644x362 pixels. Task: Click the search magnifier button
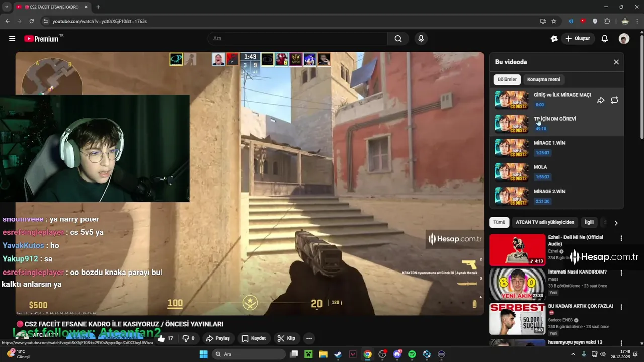point(398,39)
